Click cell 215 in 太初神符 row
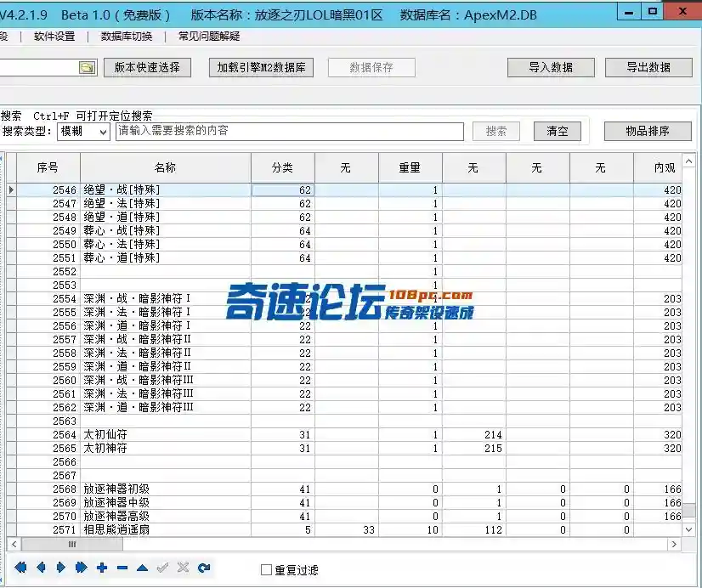The height and width of the screenshot is (588, 702). click(474, 448)
